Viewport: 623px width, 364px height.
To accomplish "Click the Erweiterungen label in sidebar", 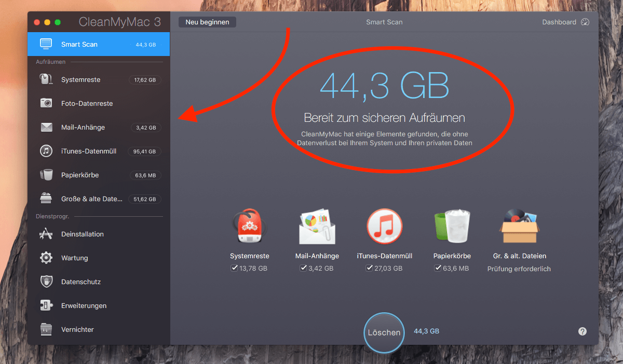I will click(84, 305).
